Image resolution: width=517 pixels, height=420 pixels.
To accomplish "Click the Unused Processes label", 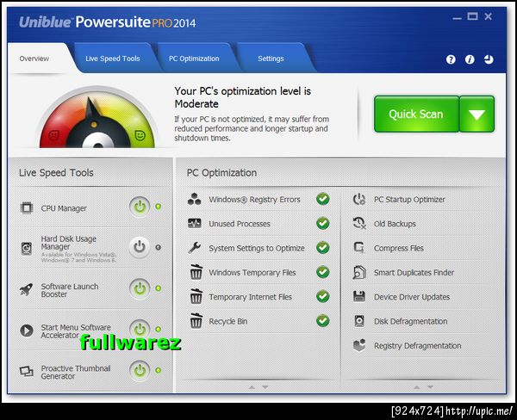I will click(x=240, y=224).
